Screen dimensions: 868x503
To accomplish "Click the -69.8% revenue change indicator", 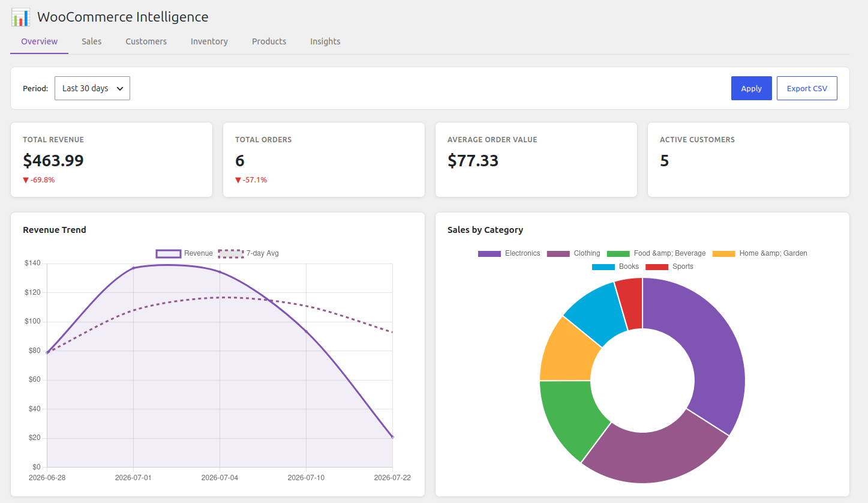I will tap(39, 179).
